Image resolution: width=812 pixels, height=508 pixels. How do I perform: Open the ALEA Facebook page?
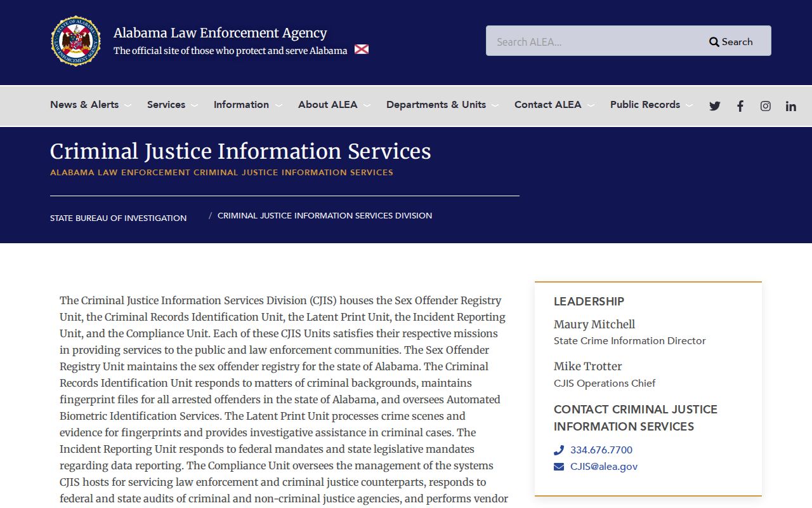point(740,106)
